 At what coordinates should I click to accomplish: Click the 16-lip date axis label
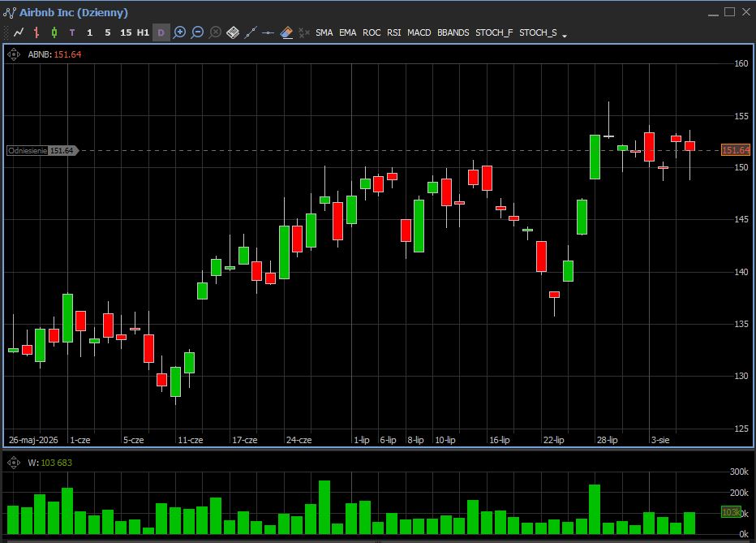pyautogui.click(x=500, y=440)
